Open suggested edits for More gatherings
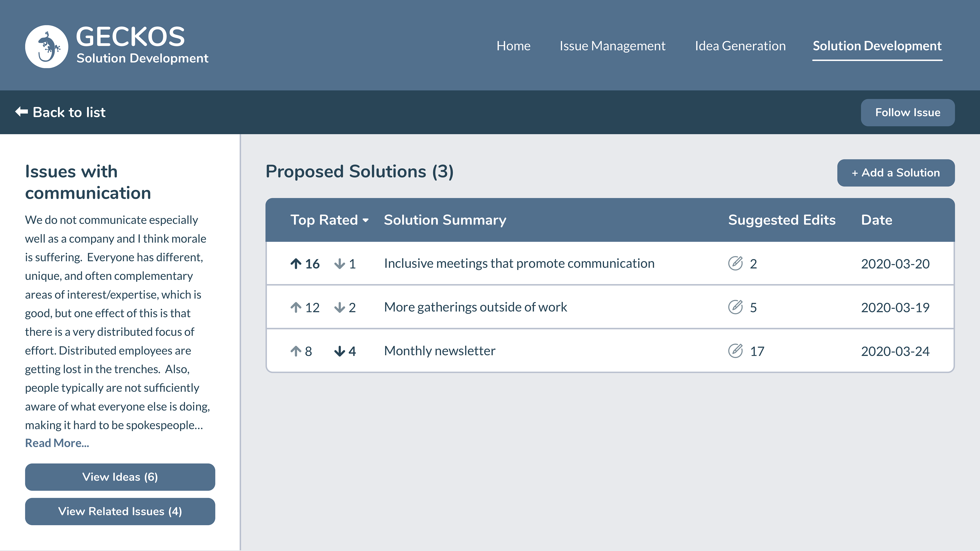Screen dimensions: 980x551 tap(735, 307)
